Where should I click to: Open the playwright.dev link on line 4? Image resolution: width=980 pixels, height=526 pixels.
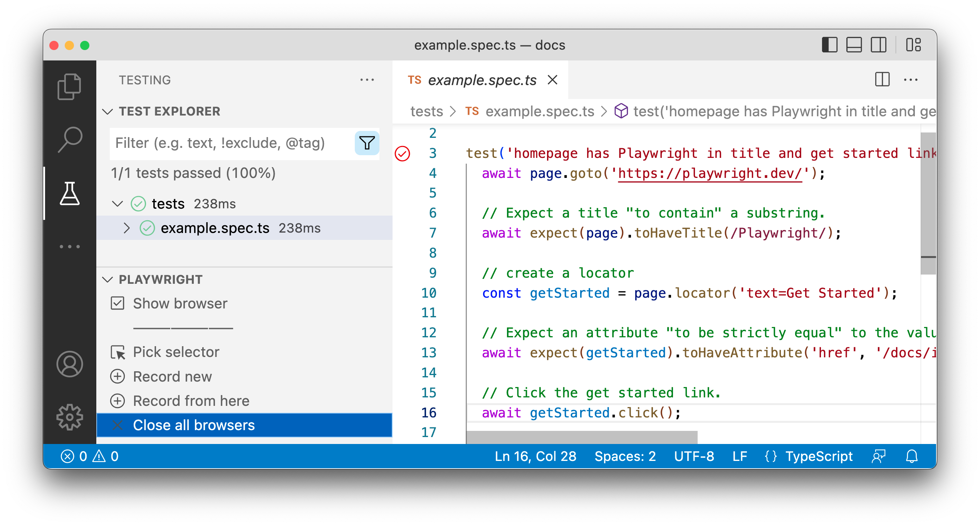click(710, 173)
